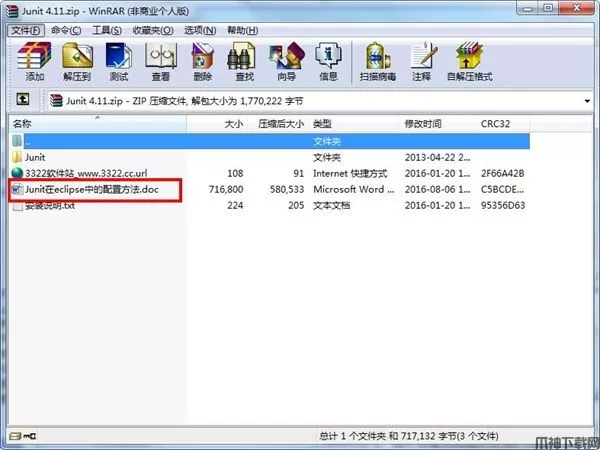Viewport: 600px width, 450px height.
Task: Select file 3322软件站_www.3322.cc.url
Action: tap(86, 173)
